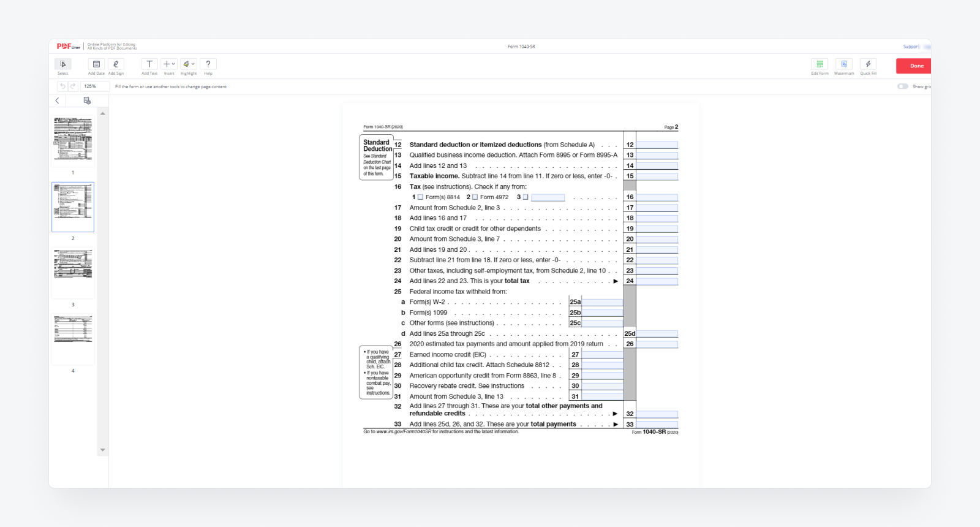Click the thumbnail panel scroll-down arrow
980x527 pixels.
point(103,450)
